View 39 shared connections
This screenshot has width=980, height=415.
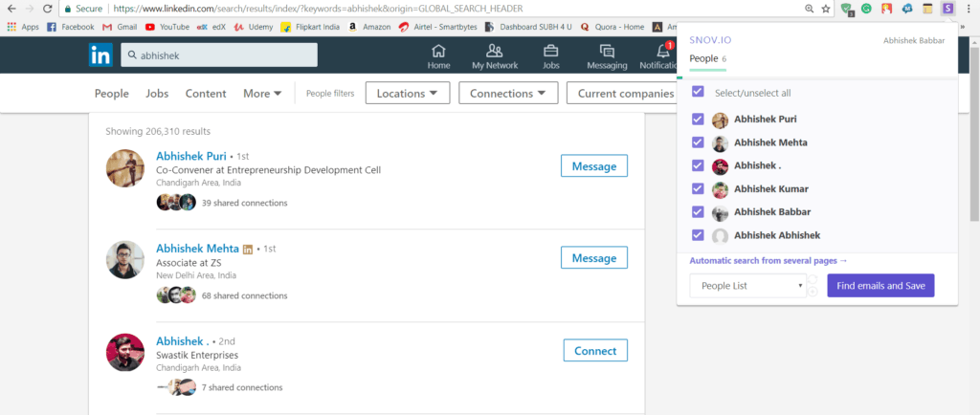pos(244,203)
